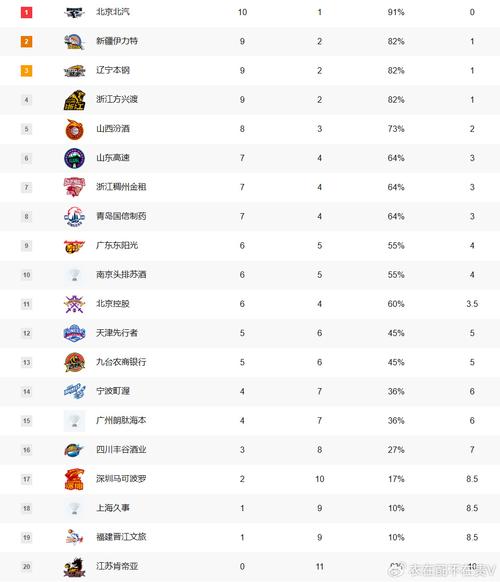Click the 新疆伊力特 team logo
Image resolution: width=500 pixels, height=582 pixels.
(x=74, y=42)
